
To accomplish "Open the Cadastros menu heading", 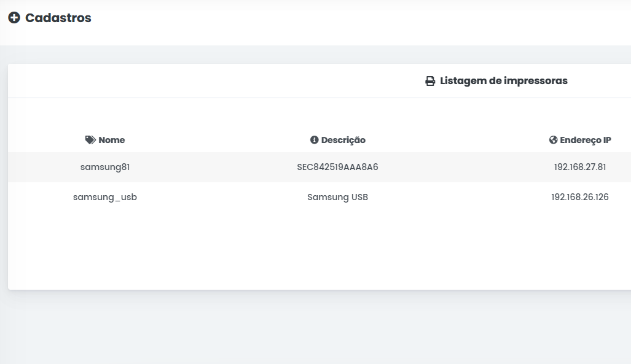I will click(58, 18).
